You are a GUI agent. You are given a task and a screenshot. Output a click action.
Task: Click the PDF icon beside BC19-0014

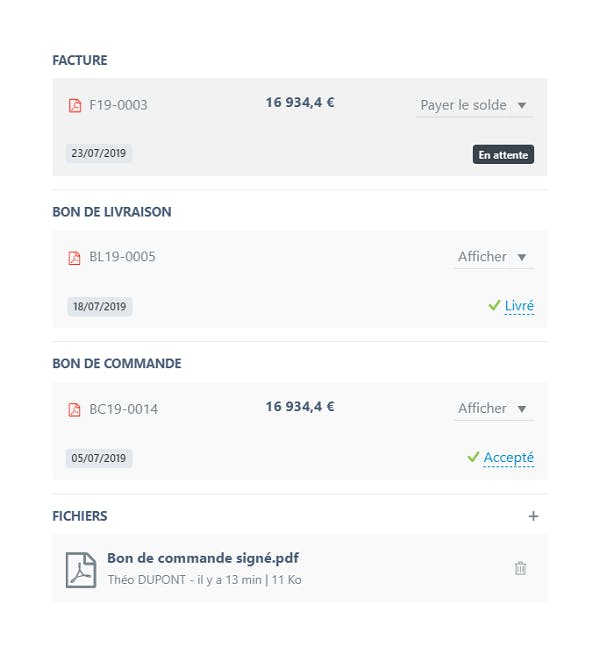74,409
